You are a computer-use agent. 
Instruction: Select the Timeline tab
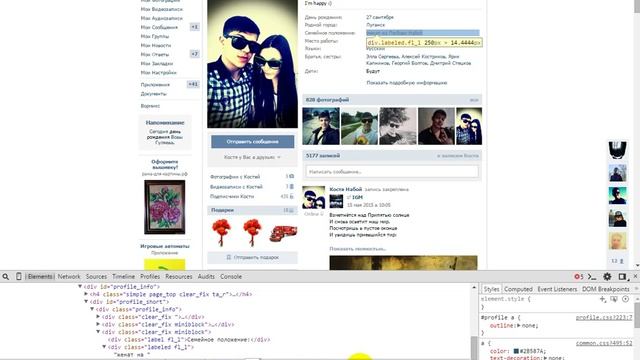(x=123, y=276)
